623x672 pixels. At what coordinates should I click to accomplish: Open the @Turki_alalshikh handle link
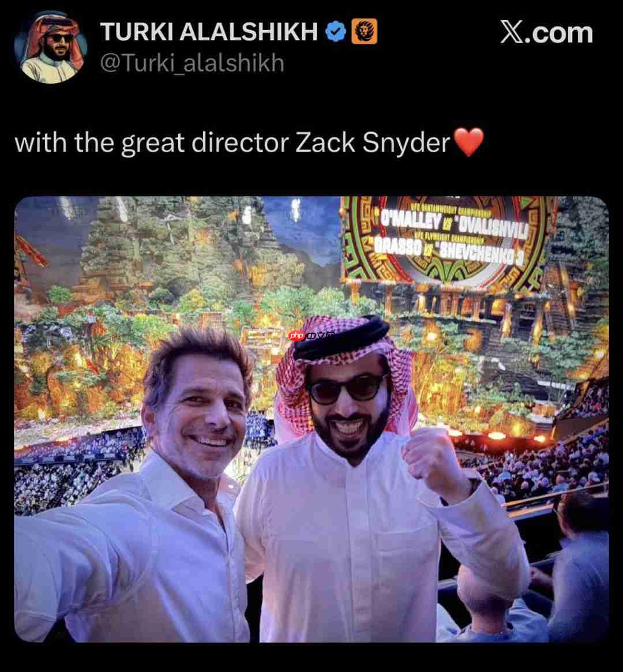point(192,63)
